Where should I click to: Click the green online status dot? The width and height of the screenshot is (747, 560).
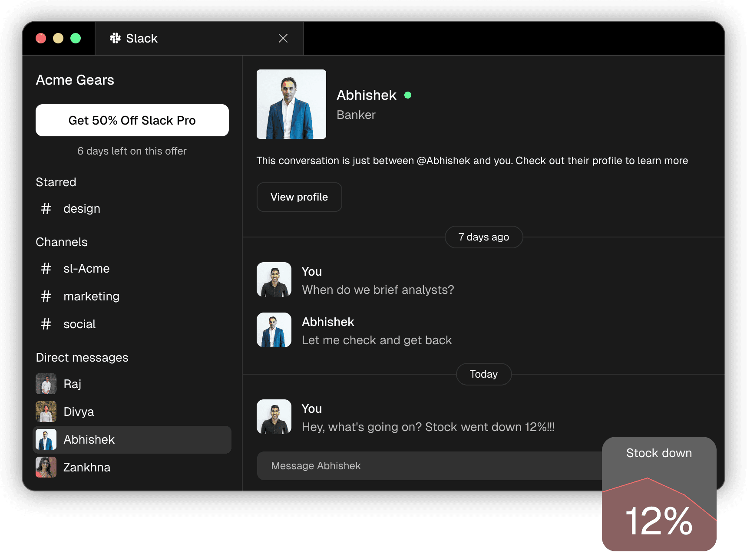coord(408,95)
